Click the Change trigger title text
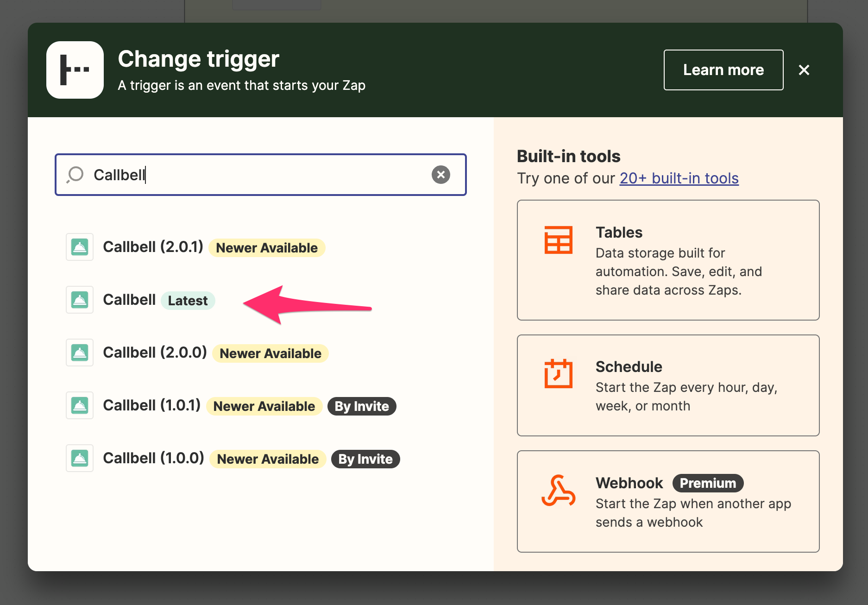The height and width of the screenshot is (605, 868). click(198, 59)
